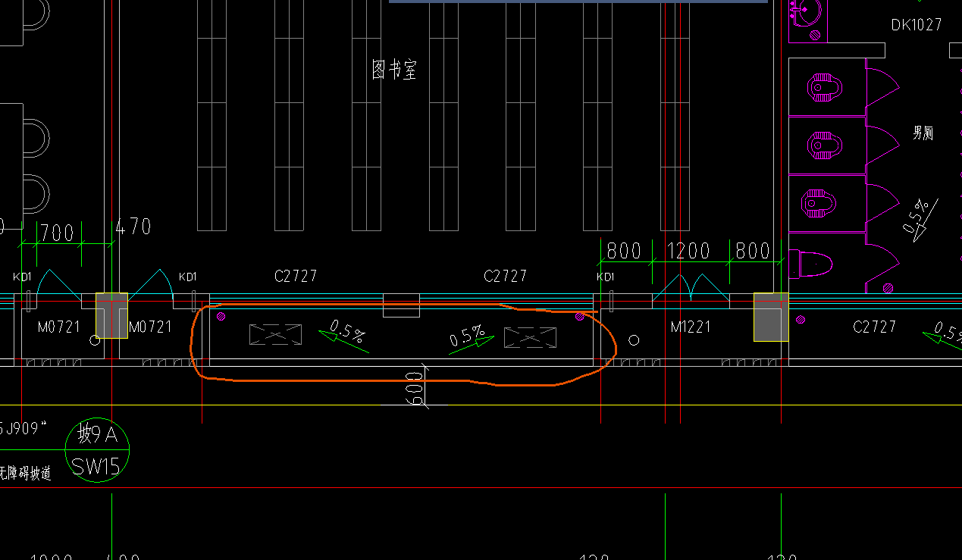962x560 pixels.
Task: Select the yellow column between M0721 doors
Action: [111, 315]
